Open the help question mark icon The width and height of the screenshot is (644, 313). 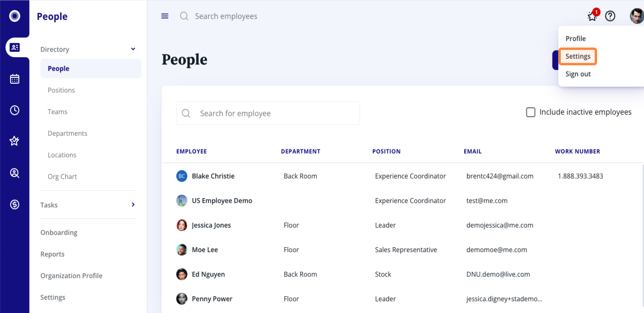(610, 16)
